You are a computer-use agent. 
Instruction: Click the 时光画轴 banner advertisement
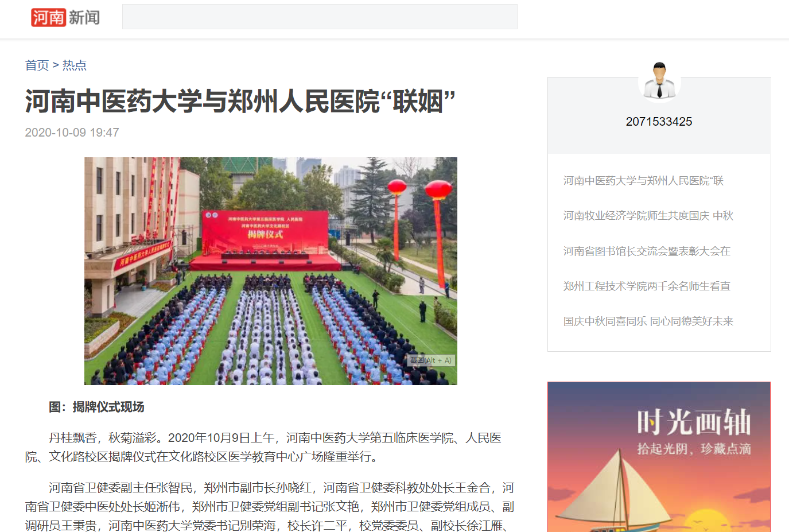tap(659, 457)
